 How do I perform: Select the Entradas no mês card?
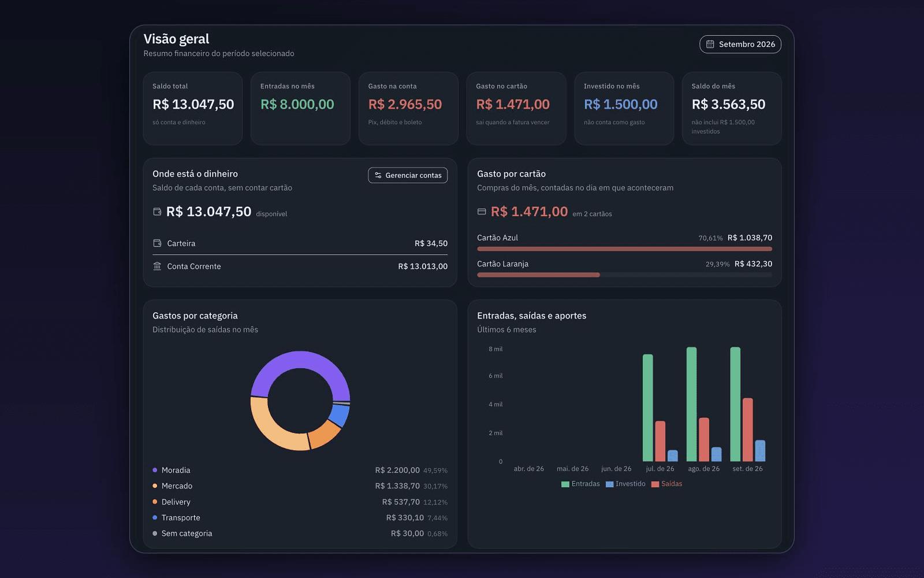pos(300,109)
